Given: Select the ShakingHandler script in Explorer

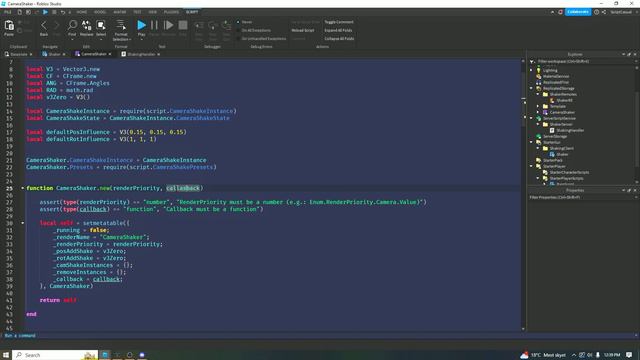Looking at the screenshot, I should click(x=570, y=131).
